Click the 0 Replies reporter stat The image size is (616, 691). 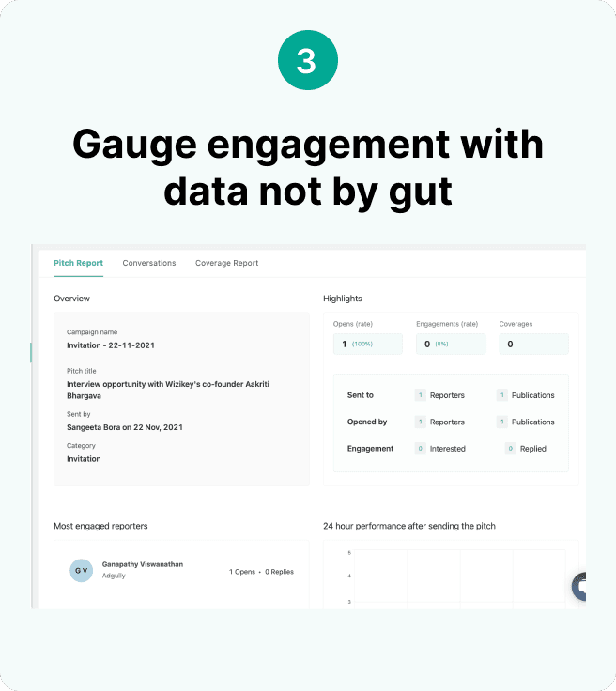tap(279, 571)
